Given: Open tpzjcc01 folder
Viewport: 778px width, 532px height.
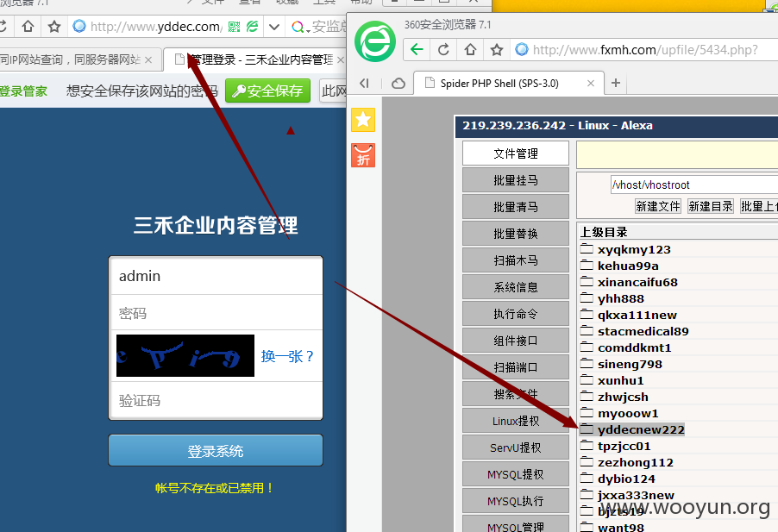Looking at the screenshot, I should [x=624, y=446].
